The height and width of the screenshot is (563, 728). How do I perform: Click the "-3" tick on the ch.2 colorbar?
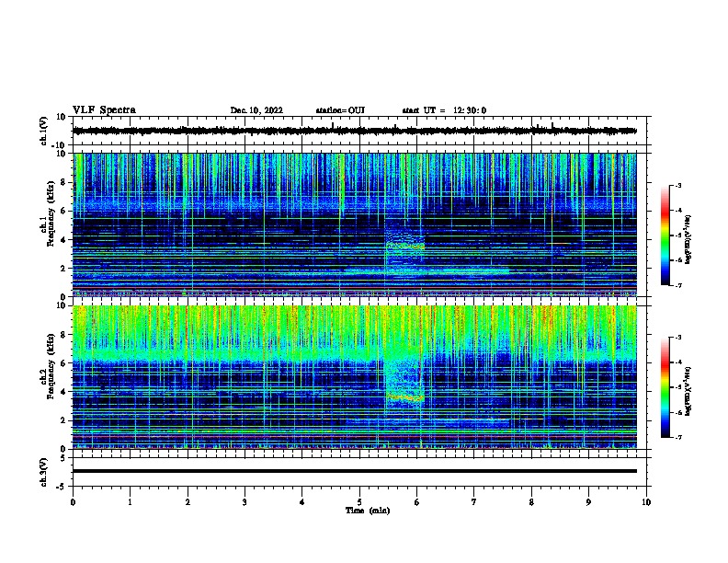(678, 338)
